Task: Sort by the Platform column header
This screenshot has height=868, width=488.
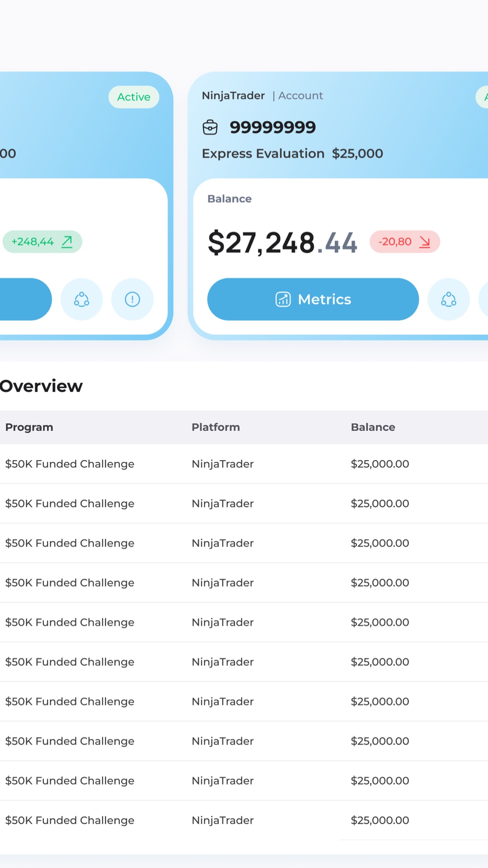Action: (216, 427)
